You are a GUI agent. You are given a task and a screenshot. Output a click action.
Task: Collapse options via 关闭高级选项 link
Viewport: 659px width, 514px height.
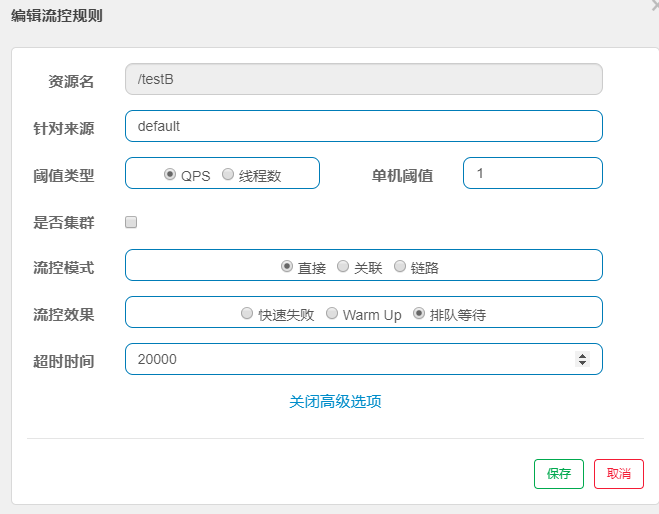(x=335, y=401)
